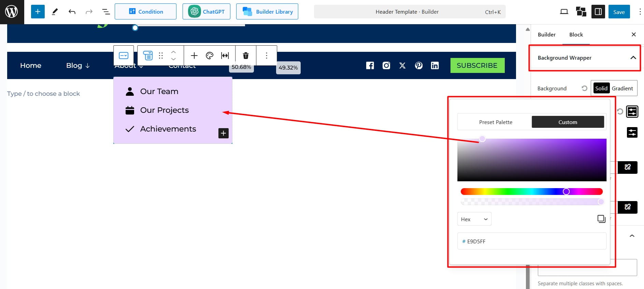Image resolution: width=644 pixels, height=289 pixels.
Task: Click the WordPress logo icon
Action: click(x=12, y=12)
